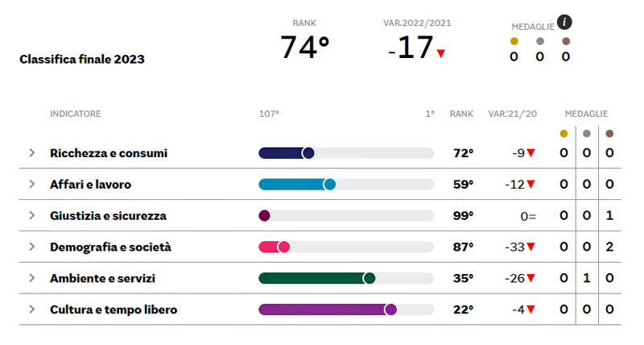The image size is (644, 345).
Task: Click red arrow in Ricchezza e consumi row
Action: coord(531,153)
